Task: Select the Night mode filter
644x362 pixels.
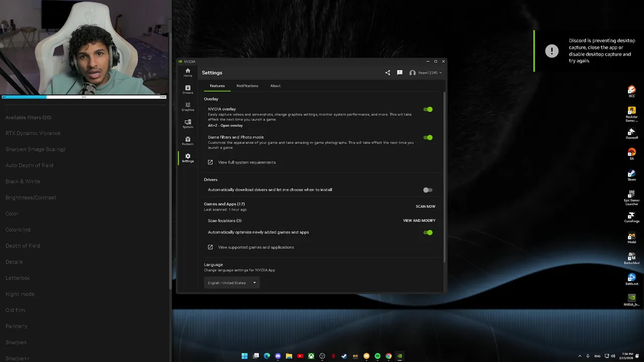Action: point(20,294)
